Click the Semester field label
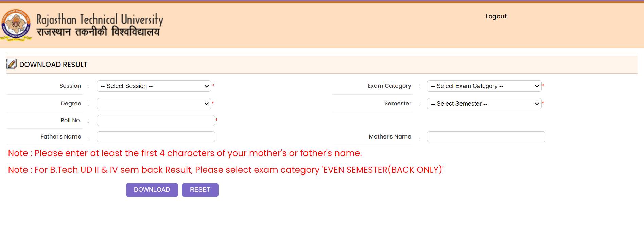Viewport: 644px width, 239px height. point(398,104)
